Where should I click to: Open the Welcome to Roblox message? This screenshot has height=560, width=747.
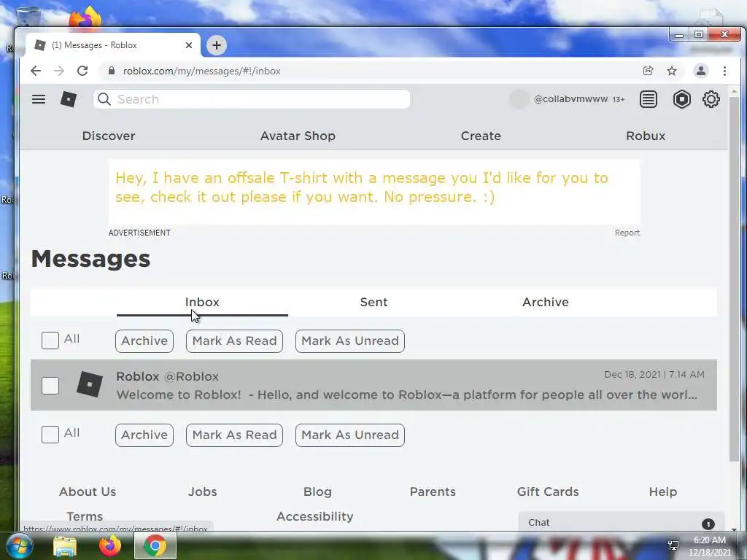(373, 385)
